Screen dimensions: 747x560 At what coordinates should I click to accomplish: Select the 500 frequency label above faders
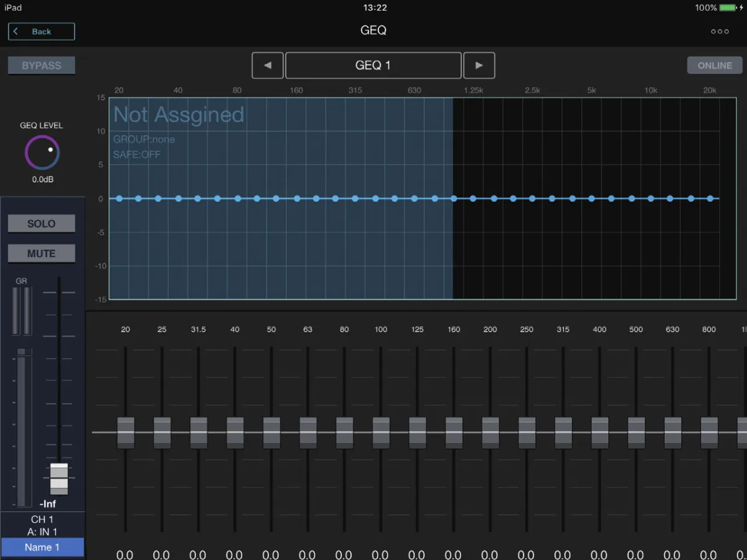tap(636, 329)
